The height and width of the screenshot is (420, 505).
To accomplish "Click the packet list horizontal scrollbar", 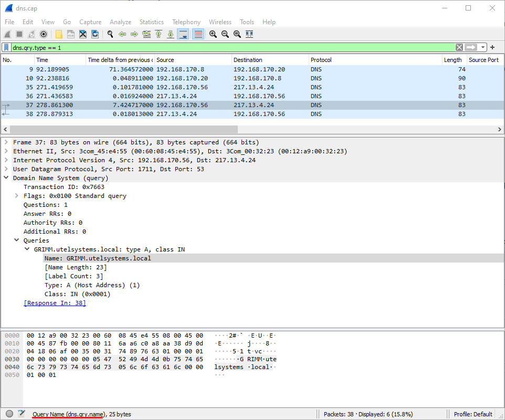I will click(123, 129).
